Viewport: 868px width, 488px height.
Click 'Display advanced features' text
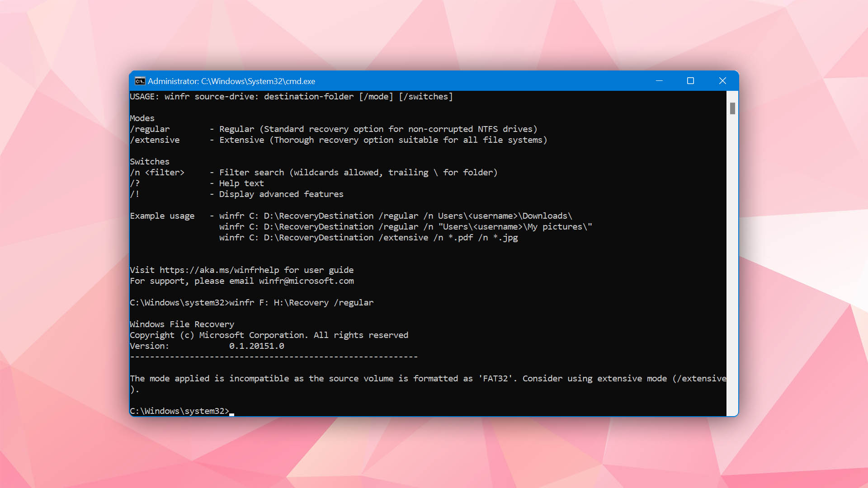pos(281,194)
